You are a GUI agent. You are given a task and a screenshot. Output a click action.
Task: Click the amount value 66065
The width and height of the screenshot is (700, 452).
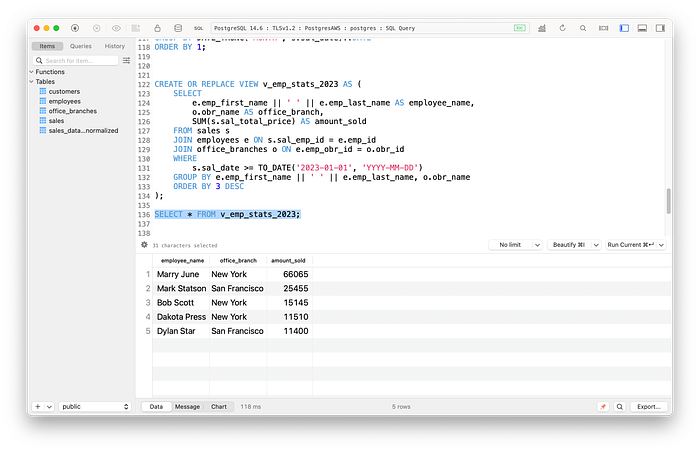(296, 274)
